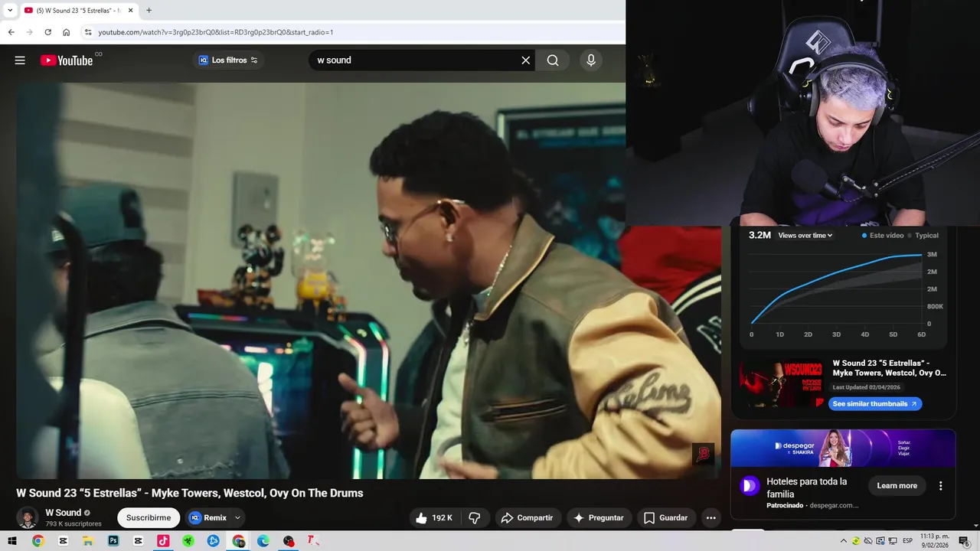The image size is (980, 551).
Task: Click See similar thumbnails button
Action: click(x=875, y=404)
